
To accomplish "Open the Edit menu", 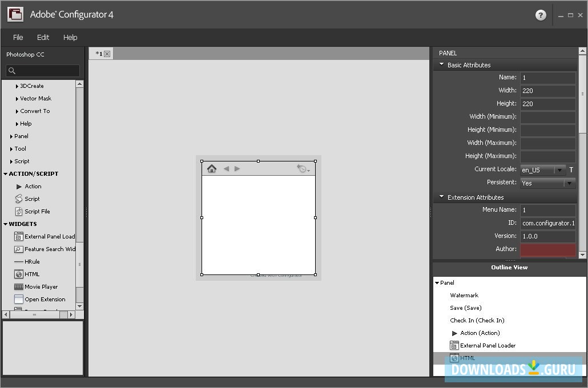I will coord(43,37).
